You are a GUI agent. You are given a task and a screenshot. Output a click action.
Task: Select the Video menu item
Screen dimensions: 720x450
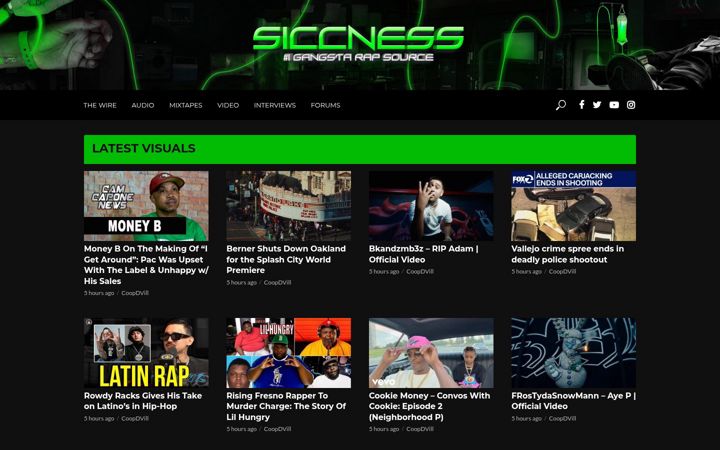(228, 105)
